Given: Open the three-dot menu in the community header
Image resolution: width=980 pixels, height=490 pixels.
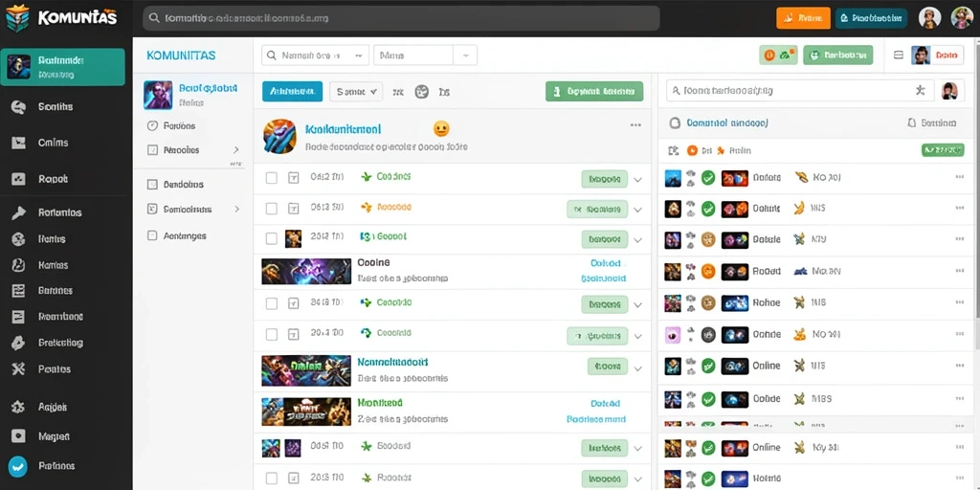Looking at the screenshot, I should pyautogui.click(x=635, y=125).
